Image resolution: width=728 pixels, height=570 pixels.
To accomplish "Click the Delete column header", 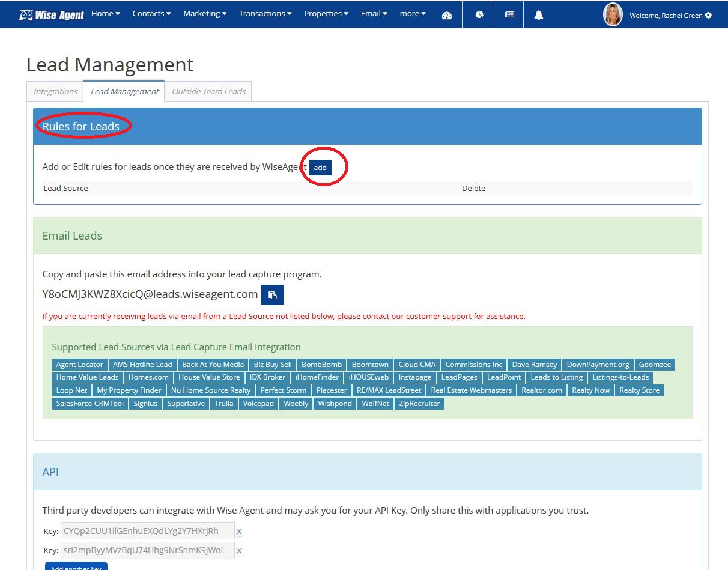I will 473,189.
